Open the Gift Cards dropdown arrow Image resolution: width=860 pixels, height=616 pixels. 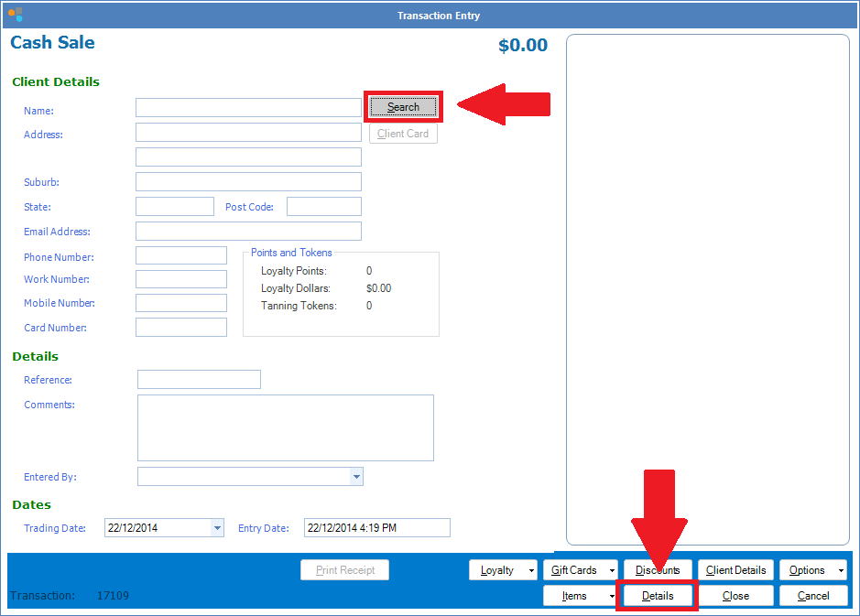coord(612,570)
